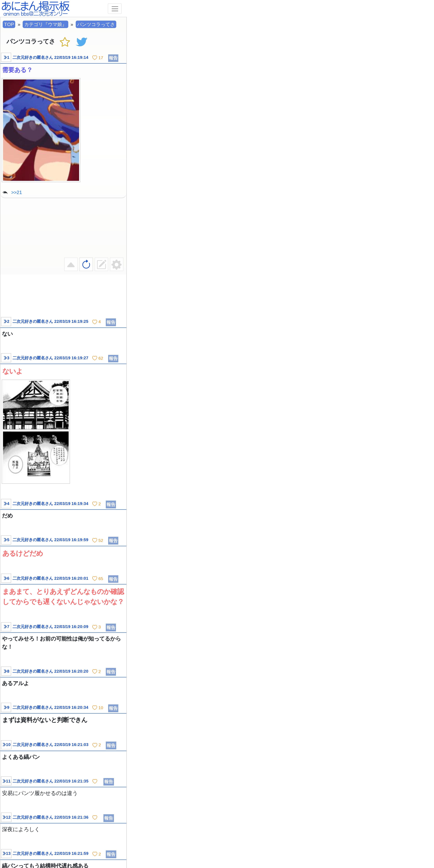Screen dimensions: 434x868
Task: Like post 9 with its heart icon
Action: (95, 708)
